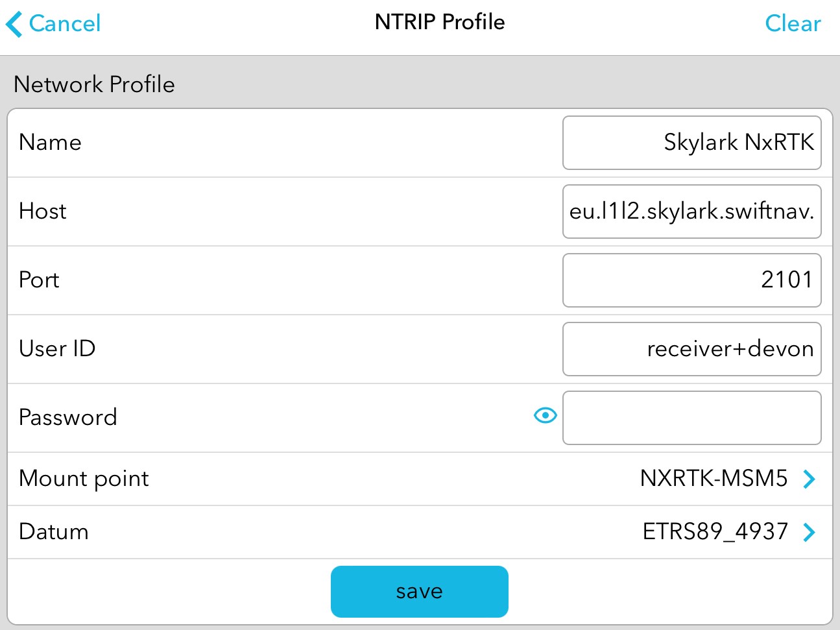Click the Port label
840x630 pixels.
[x=39, y=280]
